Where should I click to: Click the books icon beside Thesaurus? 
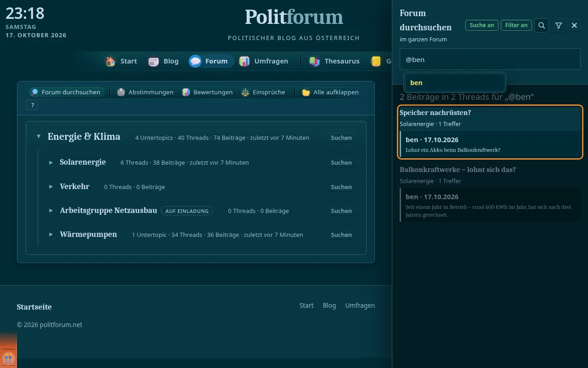pos(315,61)
